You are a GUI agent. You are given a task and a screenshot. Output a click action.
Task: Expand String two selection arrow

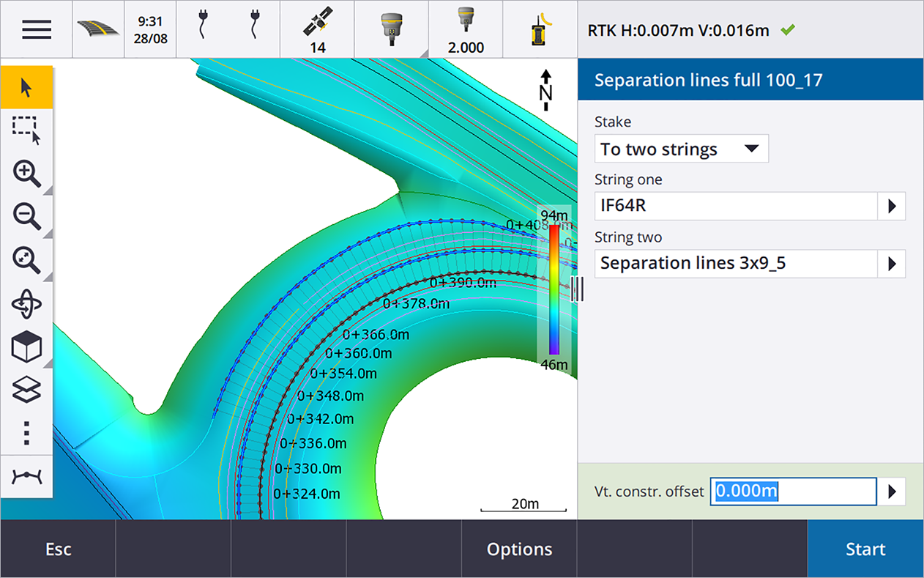click(x=891, y=264)
